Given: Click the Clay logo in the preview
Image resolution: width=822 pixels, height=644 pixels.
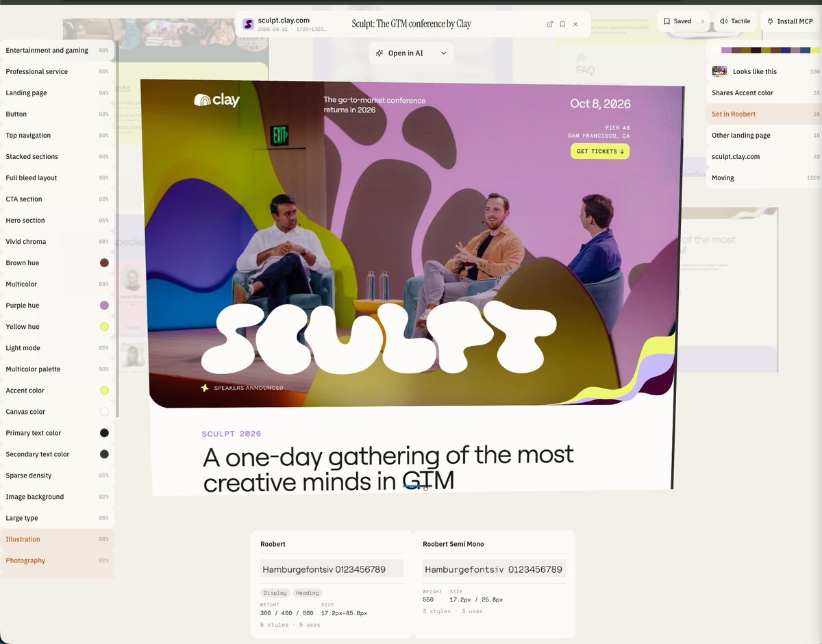Looking at the screenshot, I should coord(216,100).
